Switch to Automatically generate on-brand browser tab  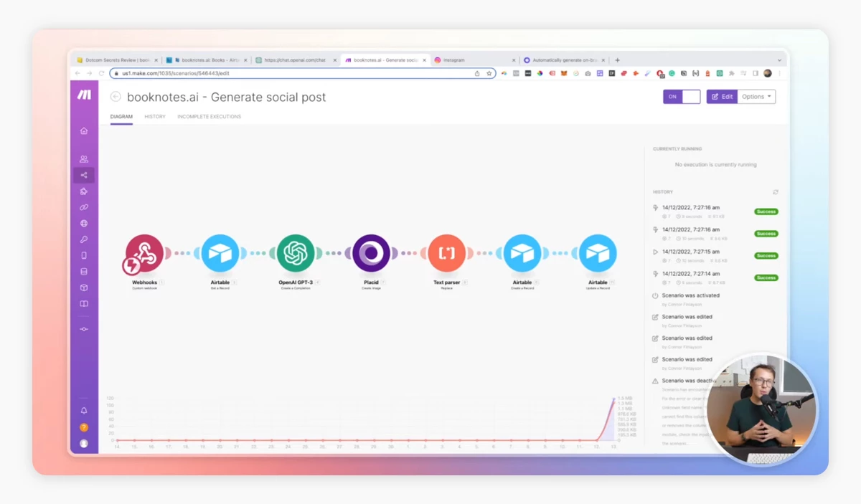[x=563, y=60]
